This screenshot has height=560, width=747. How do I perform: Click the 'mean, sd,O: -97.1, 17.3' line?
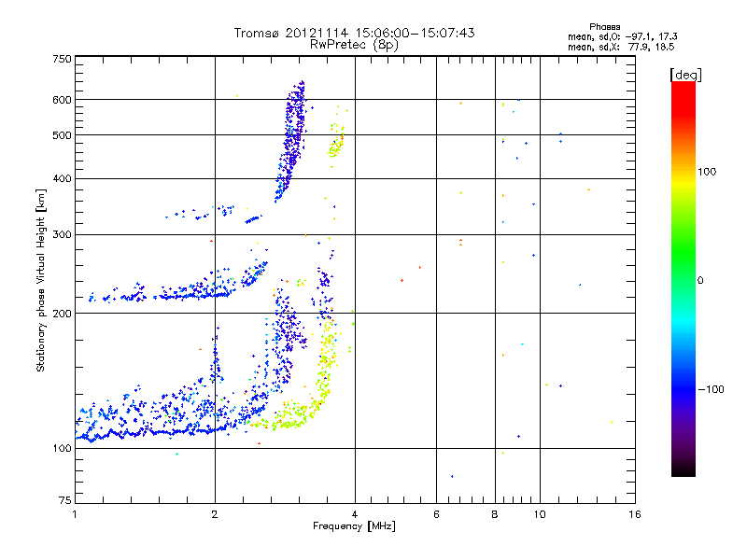pos(623,36)
